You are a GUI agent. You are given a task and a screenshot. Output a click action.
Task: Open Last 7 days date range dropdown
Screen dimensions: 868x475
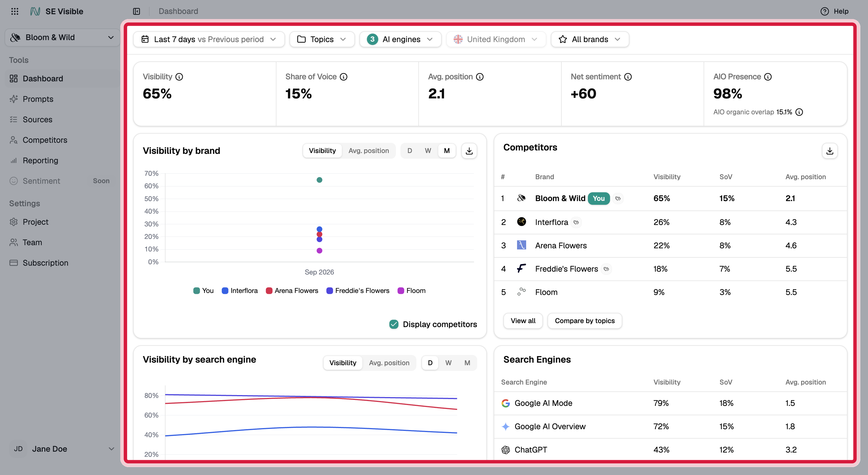[x=208, y=40]
